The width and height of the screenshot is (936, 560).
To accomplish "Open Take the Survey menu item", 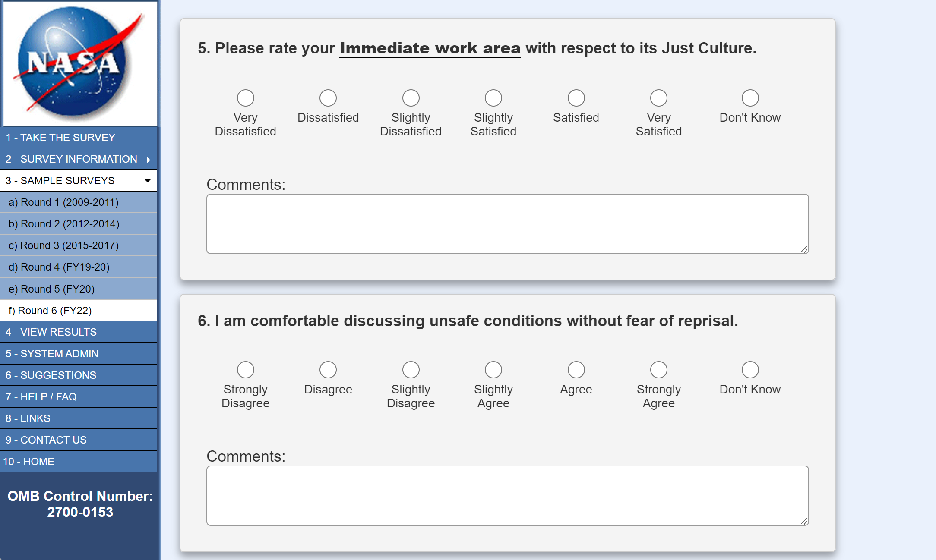I will click(60, 138).
